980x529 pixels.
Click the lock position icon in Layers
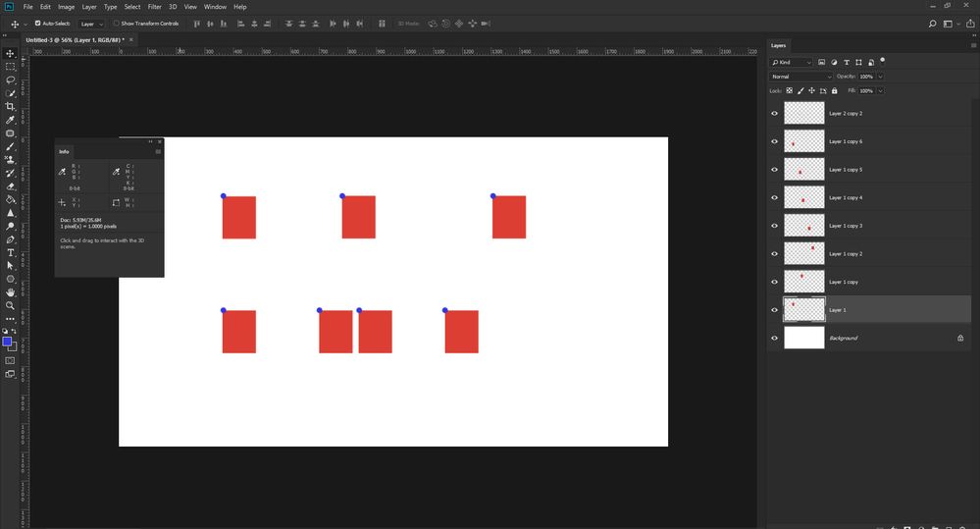pyautogui.click(x=812, y=90)
